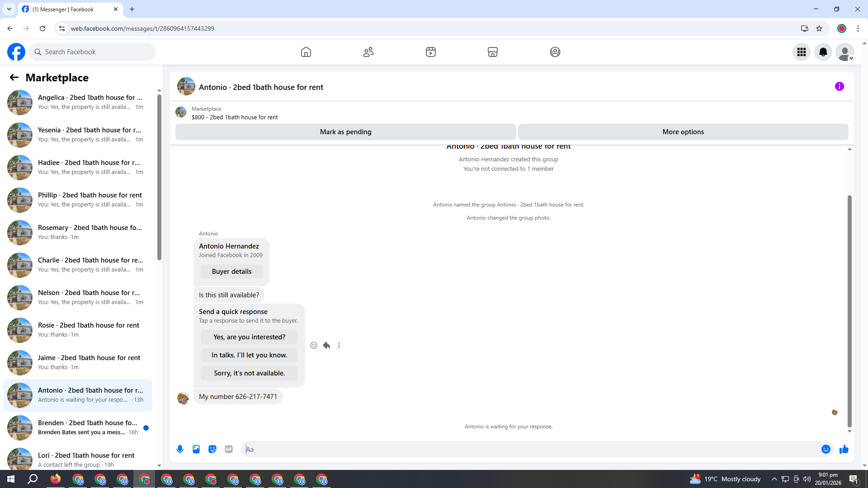Show hidden system tray icons
The height and width of the screenshot is (488, 868).
774,479
